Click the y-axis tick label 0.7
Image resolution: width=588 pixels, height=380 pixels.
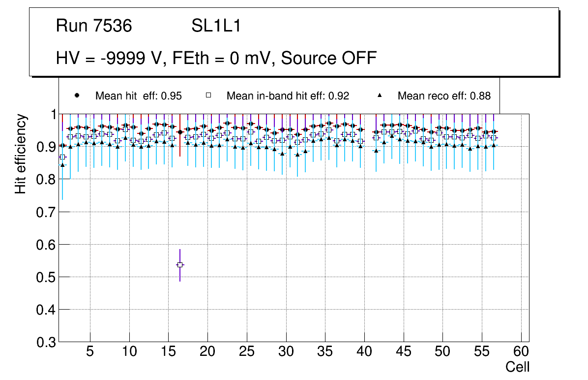tap(47, 212)
